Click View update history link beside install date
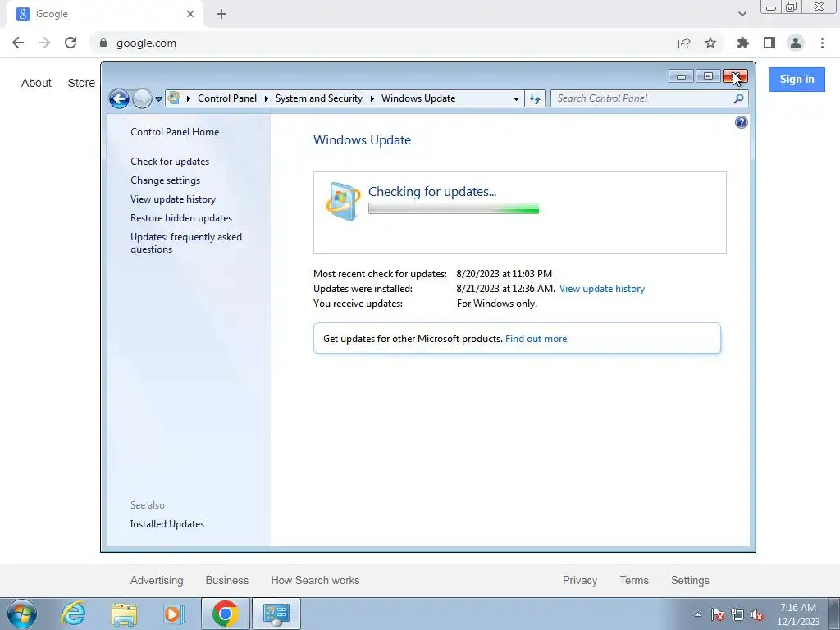Image resolution: width=840 pixels, height=630 pixels. 602,289
